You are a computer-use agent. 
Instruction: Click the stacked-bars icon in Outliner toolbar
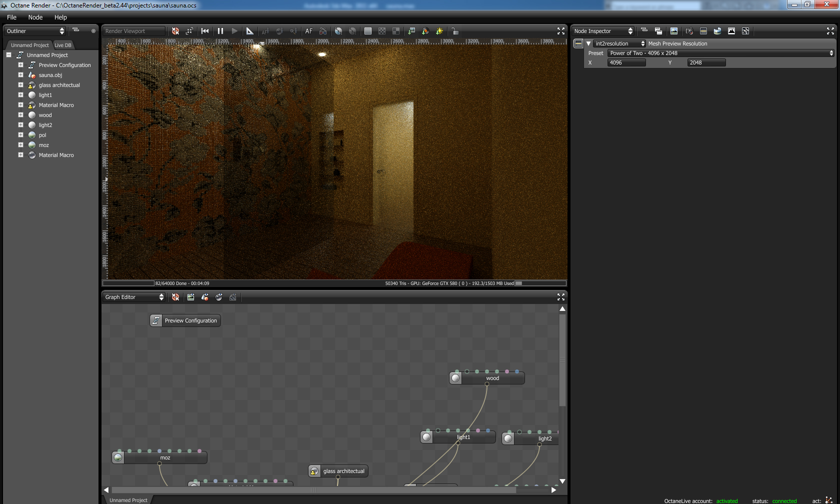pos(76,30)
